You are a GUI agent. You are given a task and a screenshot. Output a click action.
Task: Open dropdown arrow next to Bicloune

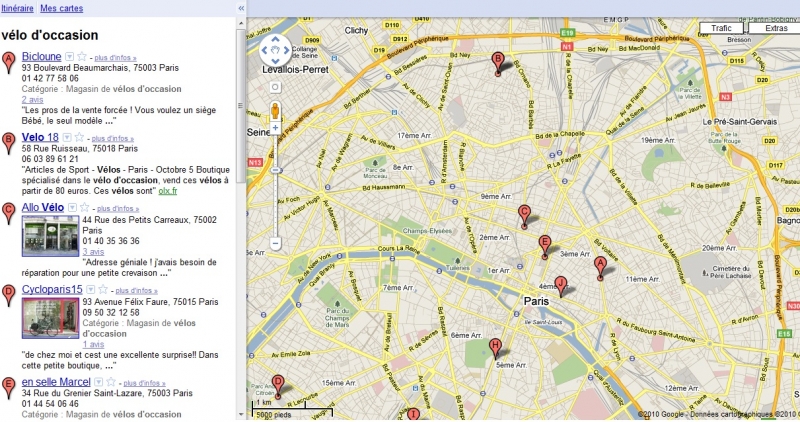(68, 57)
